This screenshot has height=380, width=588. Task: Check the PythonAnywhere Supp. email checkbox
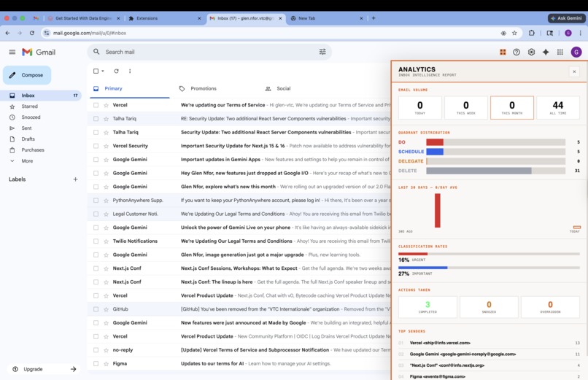96,201
